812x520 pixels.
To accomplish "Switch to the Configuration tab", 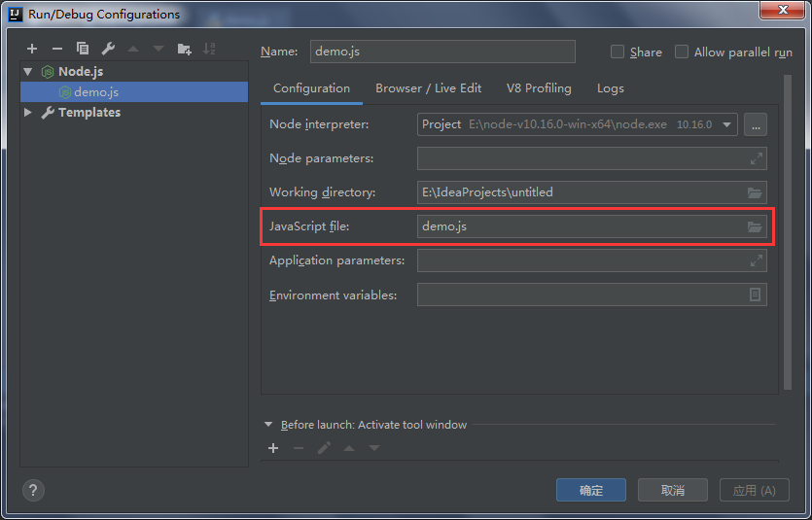I will pyautogui.click(x=312, y=88).
